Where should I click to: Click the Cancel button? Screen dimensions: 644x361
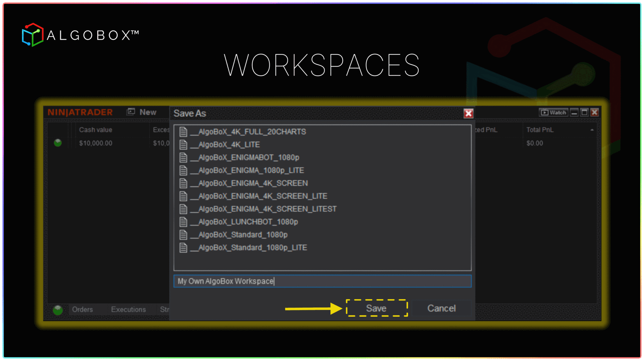[x=441, y=308]
